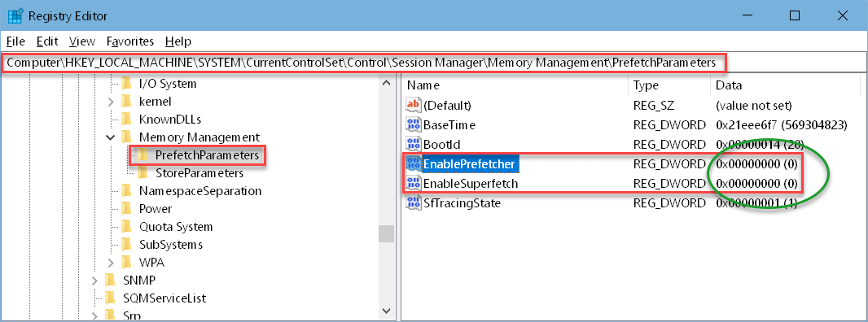
Task: Click the Registry Editor app icon in title bar
Action: pos(15,15)
